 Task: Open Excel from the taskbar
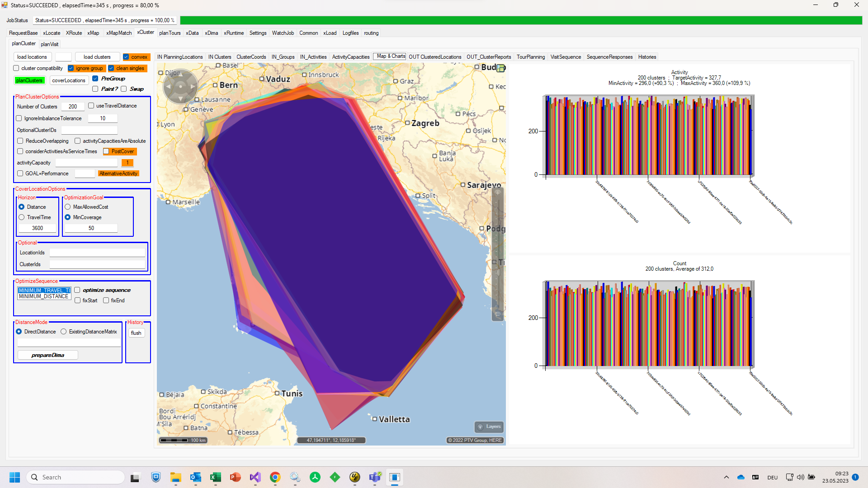[216, 477]
